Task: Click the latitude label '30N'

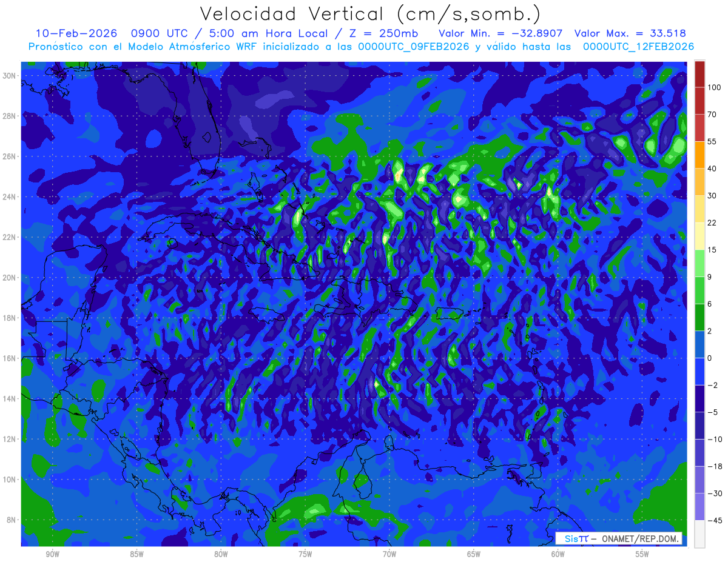Action: (10, 75)
